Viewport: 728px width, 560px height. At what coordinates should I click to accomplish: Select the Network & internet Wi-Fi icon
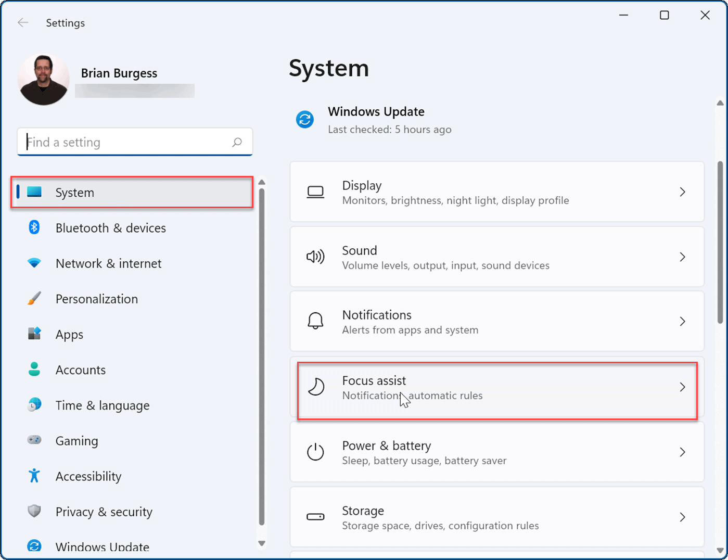tap(34, 263)
